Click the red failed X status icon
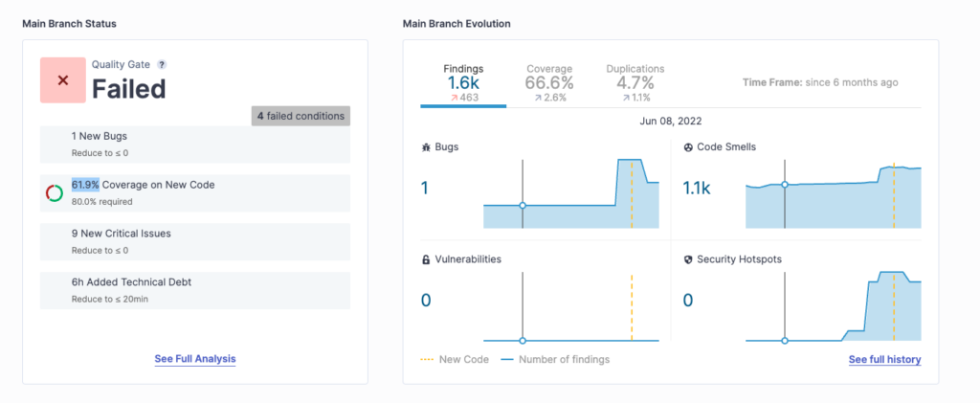The image size is (980, 403). 63,80
